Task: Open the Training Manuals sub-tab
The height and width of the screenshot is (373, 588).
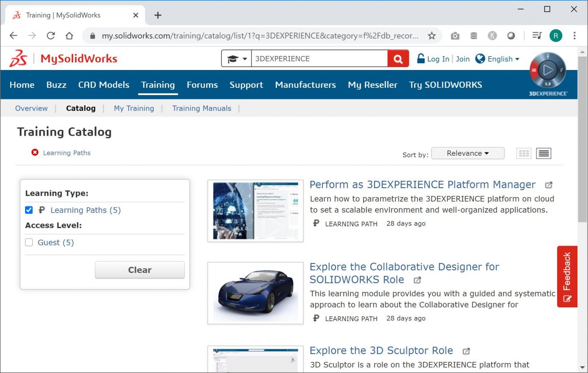Action: coord(202,108)
